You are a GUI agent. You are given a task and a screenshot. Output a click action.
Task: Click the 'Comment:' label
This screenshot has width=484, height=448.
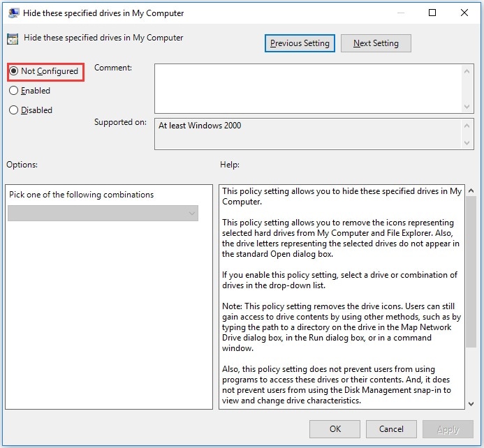[113, 68]
